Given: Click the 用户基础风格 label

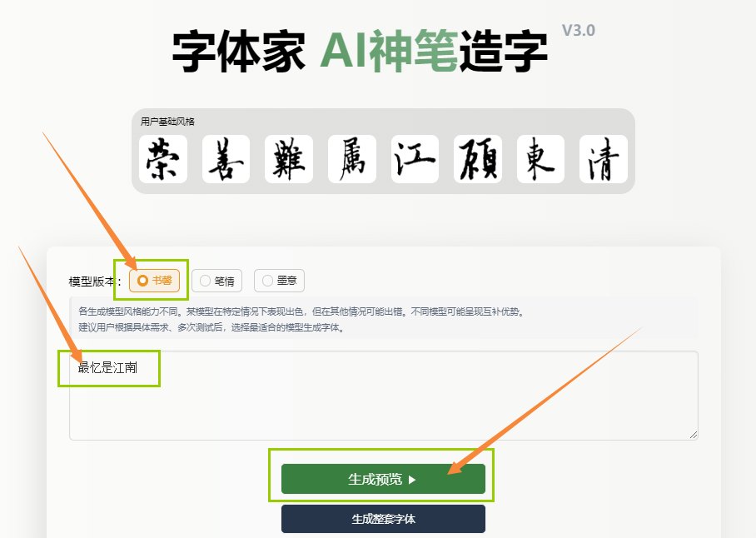Looking at the screenshot, I should click(x=167, y=122).
